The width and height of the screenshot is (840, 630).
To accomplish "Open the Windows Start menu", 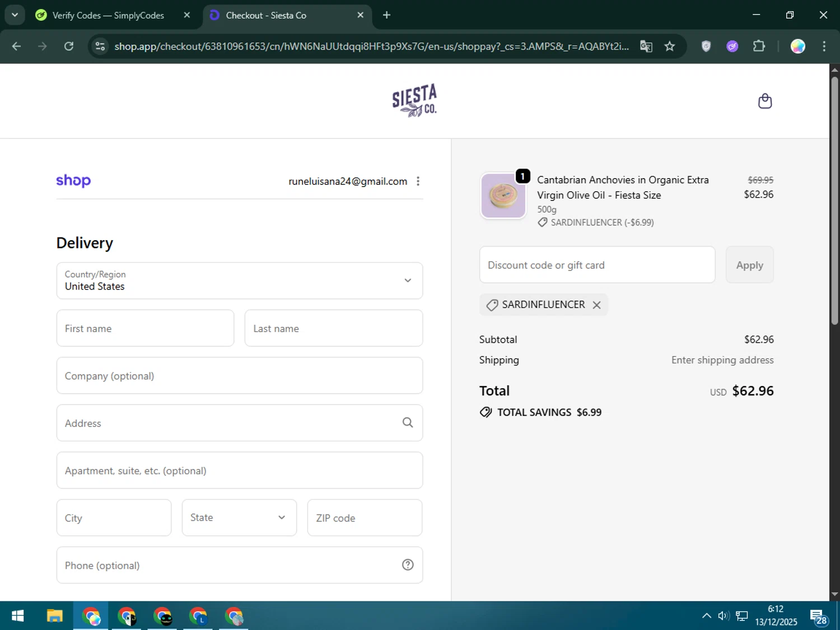I will pos(17,616).
